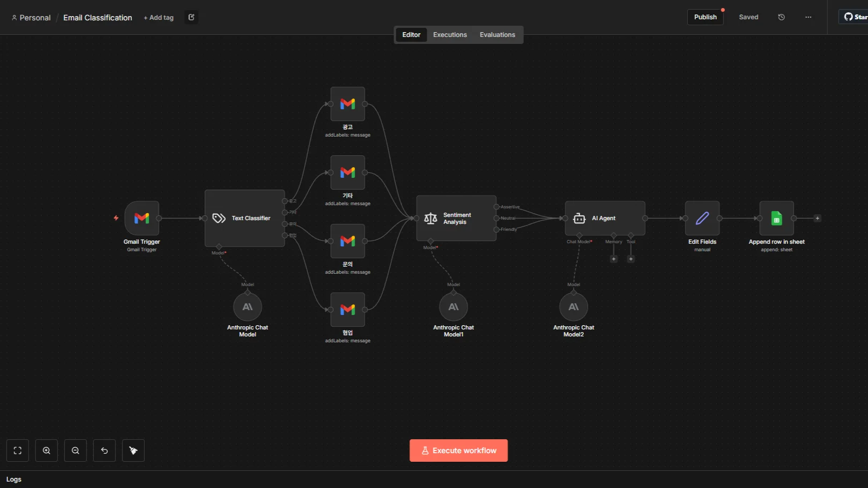Open the Evaluations tab
868x488 pixels.
tap(498, 35)
